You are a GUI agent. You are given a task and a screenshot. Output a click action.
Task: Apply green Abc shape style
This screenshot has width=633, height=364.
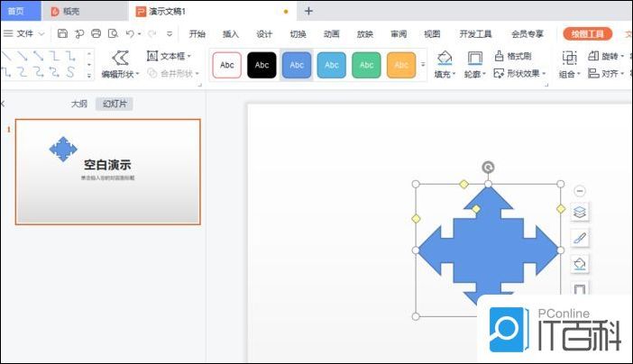point(366,65)
